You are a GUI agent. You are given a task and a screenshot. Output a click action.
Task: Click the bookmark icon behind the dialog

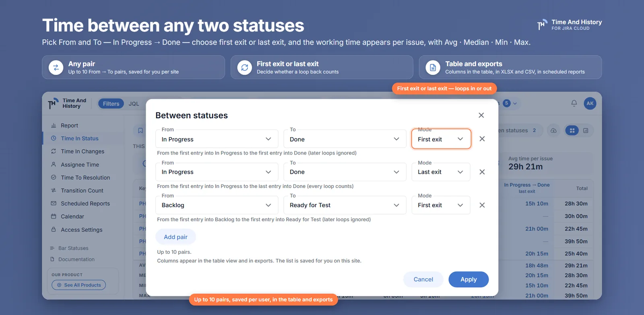pos(140,130)
